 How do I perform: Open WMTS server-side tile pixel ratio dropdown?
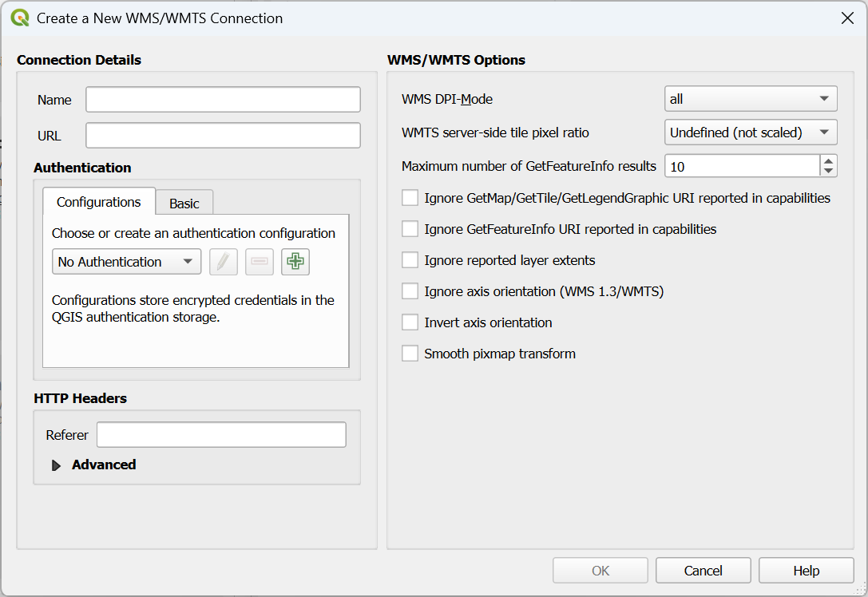tap(751, 132)
